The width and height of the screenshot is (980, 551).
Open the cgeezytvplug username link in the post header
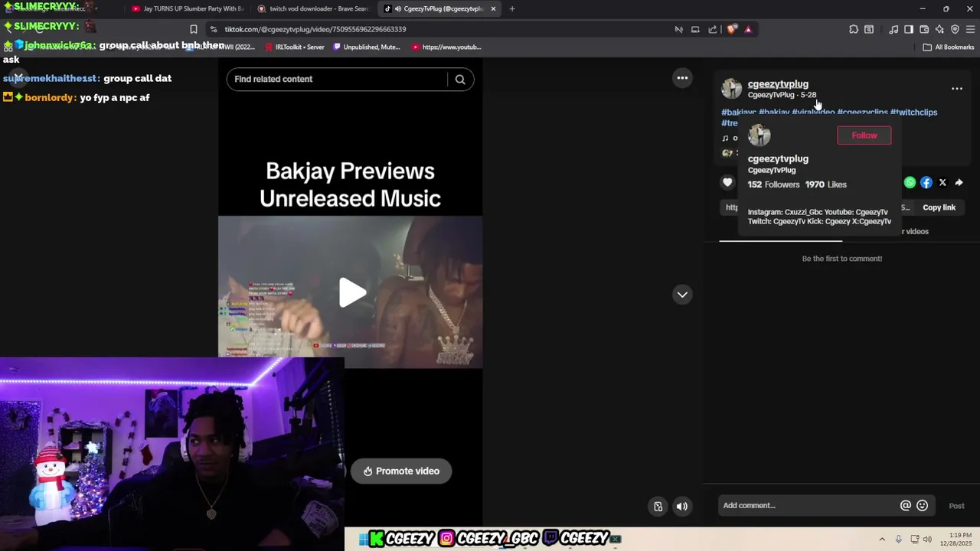coord(778,84)
